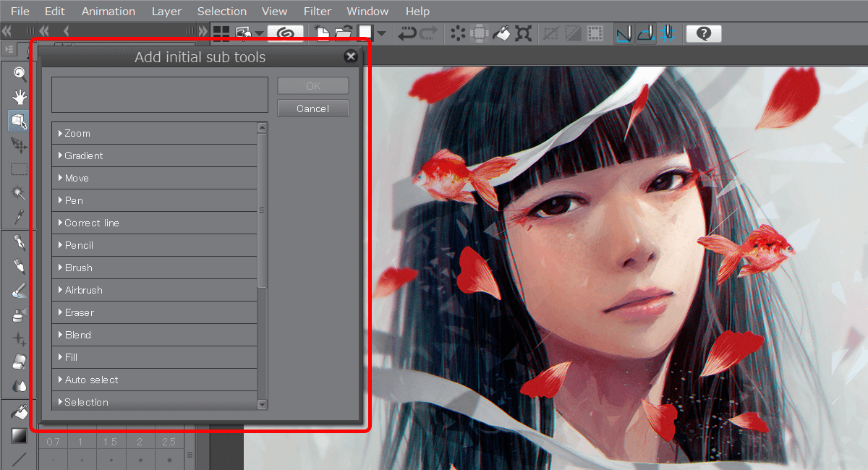Select the Decoration sparkle tool
Image resolution: width=868 pixels, height=470 pixels.
[20, 338]
